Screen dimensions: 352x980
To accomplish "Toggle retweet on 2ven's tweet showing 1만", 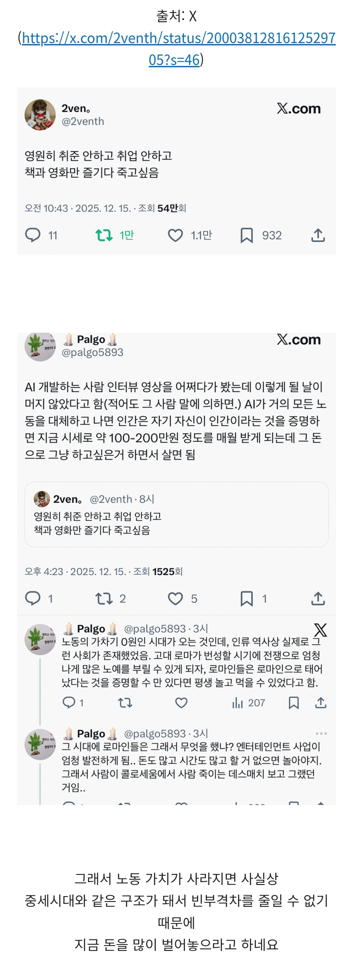I will coord(104,235).
